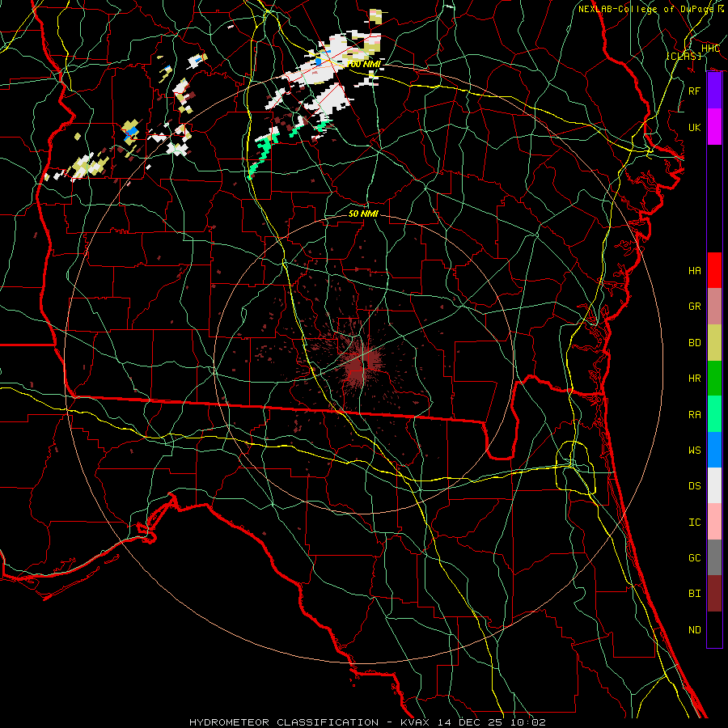Screen dimensions: 728x728
Task: Click the GC gray legend swatch
Action: tap(714, 557)
